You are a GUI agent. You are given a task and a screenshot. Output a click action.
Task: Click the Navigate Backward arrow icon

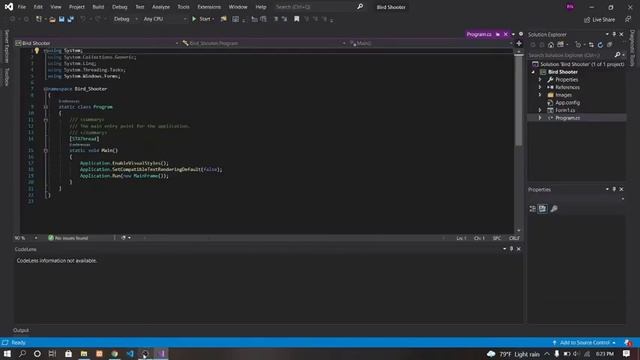(x=13, y=19)
